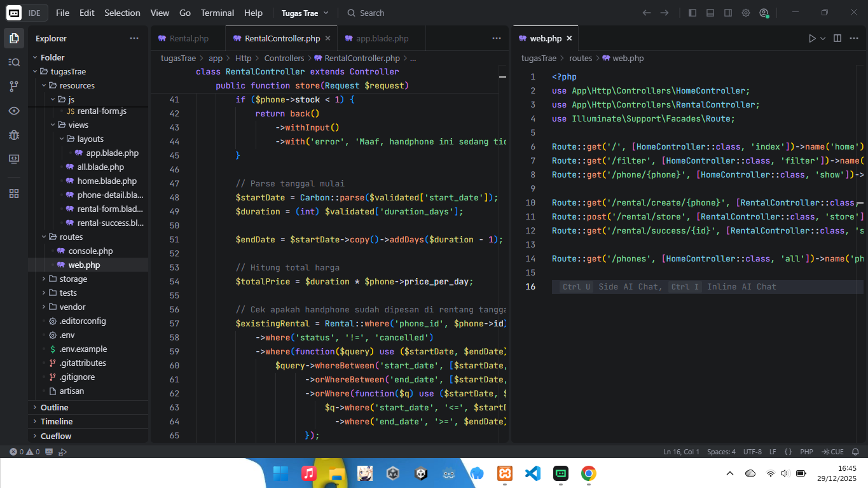Expand the Outline section

(x=54, y=407)
